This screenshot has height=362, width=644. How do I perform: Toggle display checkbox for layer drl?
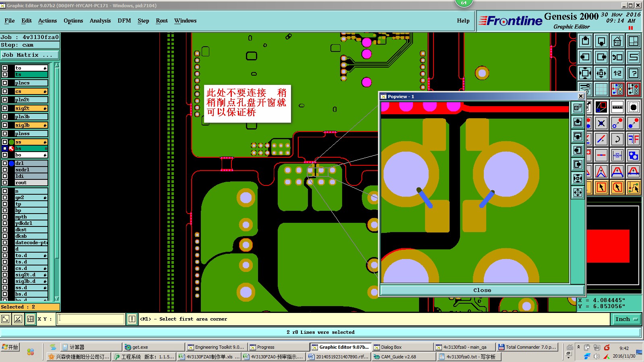[x=5, y=163]
